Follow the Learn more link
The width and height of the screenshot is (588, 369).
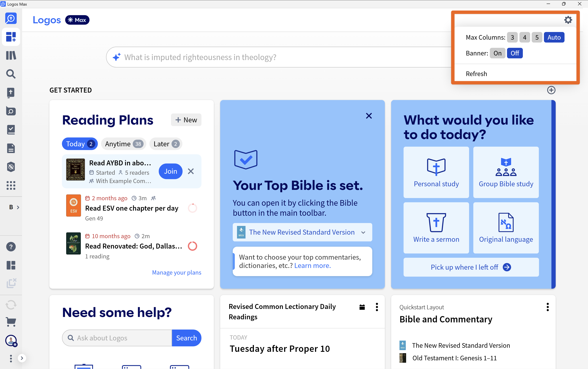(312, 266)
